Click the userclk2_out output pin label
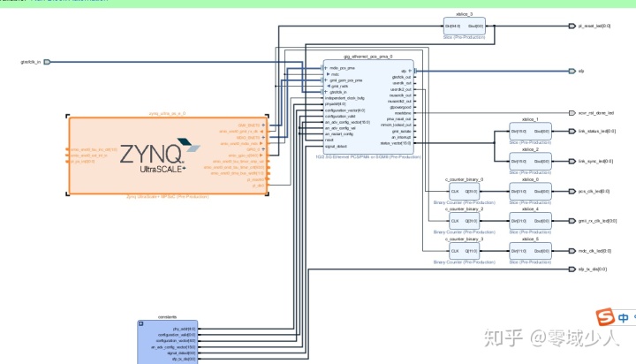The image size is (636, 364). point(401,89)
